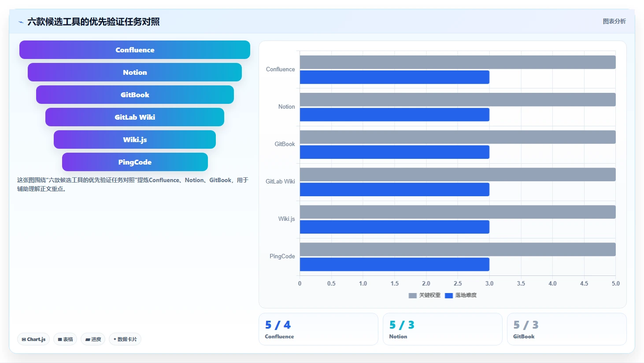Click the PingCode y-axis label
644x363 pixels.
tap(282, 256)
